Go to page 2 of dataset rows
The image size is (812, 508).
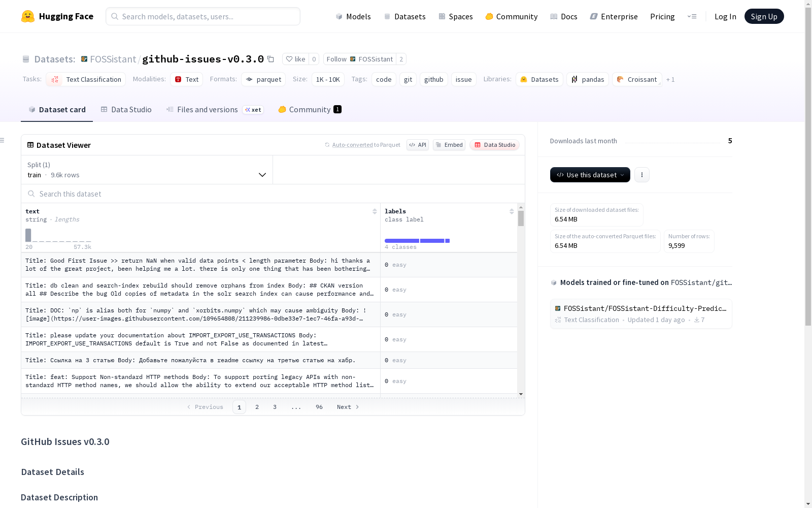point(257,407)
